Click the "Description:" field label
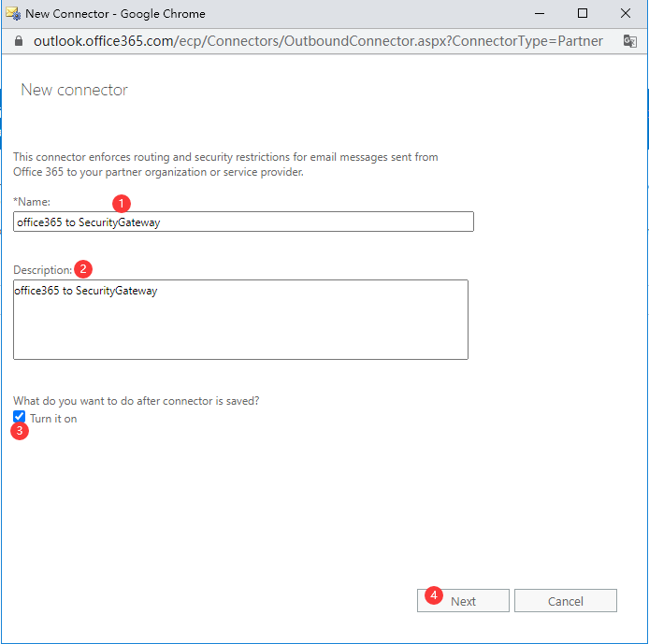The width and height of the screenshot is (649, 644). tap(42, 270)
